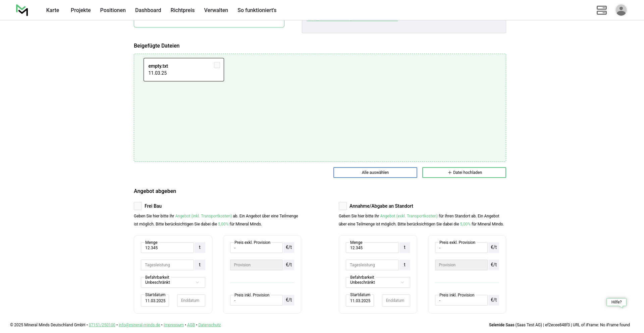This screenshot has width=644, height=333.
Task: Open the Impressum footer link
Action: pyautogui.click(x=173, y=325)
